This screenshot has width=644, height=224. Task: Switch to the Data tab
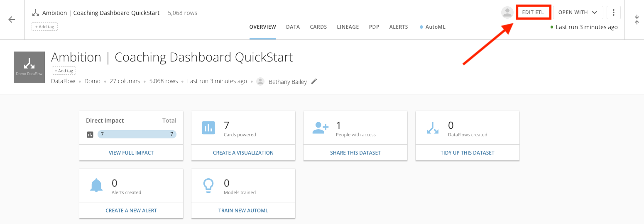coord(293,27)
